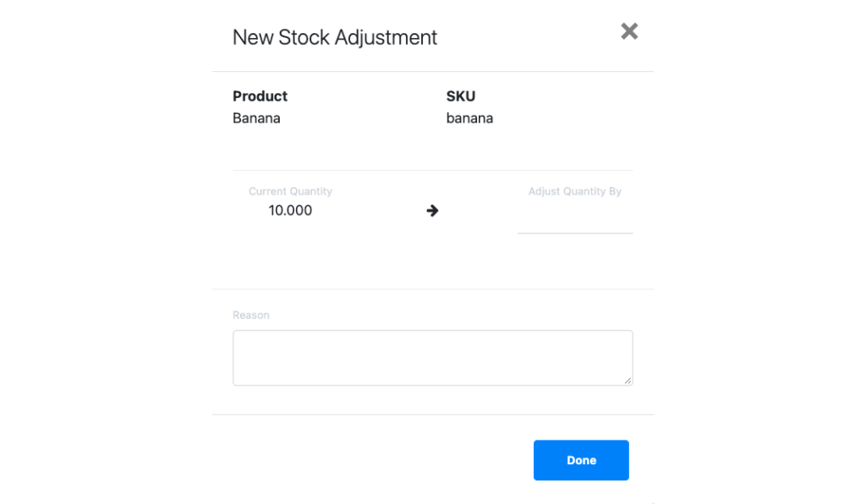
Task: Click the divider line below the product details
Action: pyautogui.click(x=432, y=167)
